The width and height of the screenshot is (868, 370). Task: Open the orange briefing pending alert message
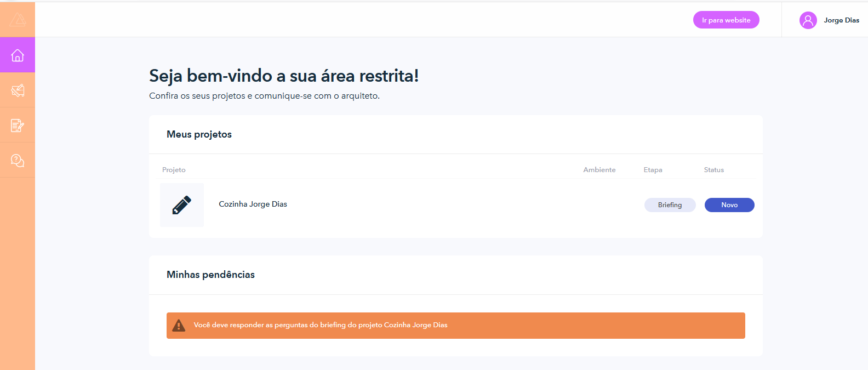click(x=320, y=325)
